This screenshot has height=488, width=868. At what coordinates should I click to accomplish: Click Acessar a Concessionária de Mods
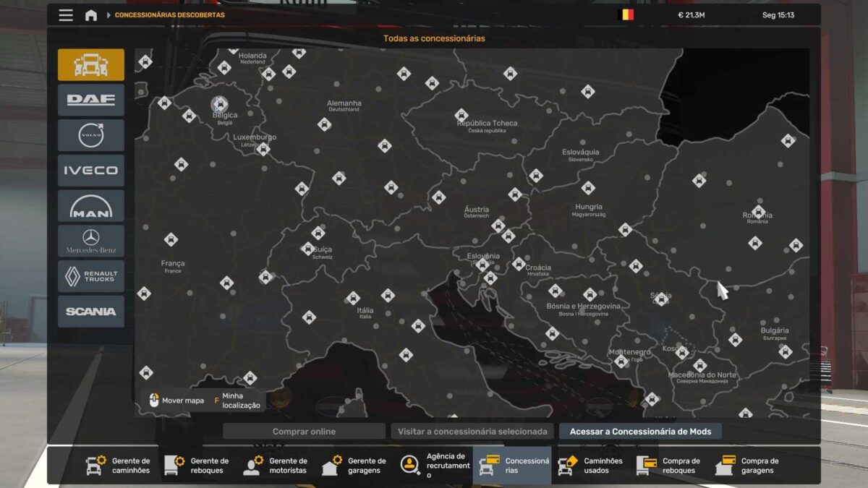coord(640,432)
